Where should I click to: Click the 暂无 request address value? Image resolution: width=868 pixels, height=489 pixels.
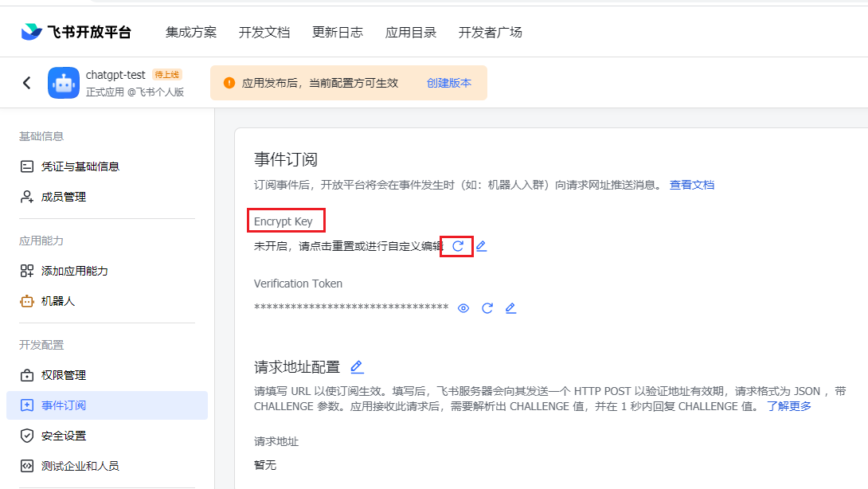[x=265, y=465]
